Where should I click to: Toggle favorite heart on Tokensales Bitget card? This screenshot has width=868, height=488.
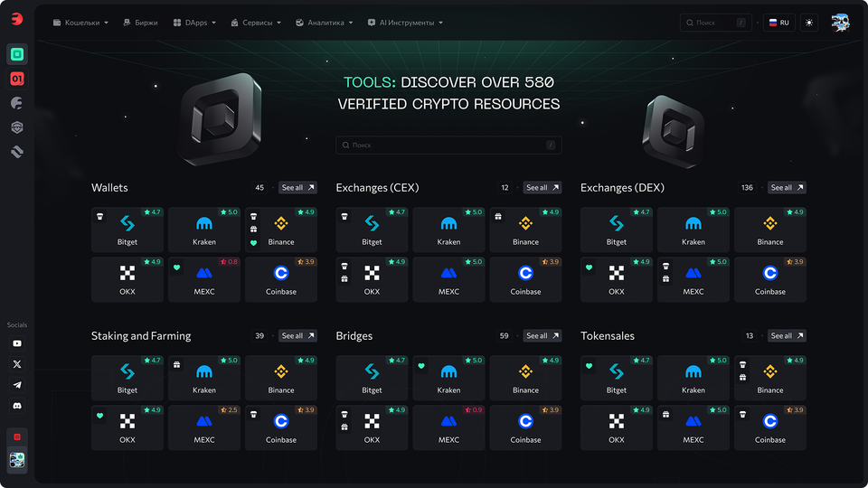[x=589, y=366]
